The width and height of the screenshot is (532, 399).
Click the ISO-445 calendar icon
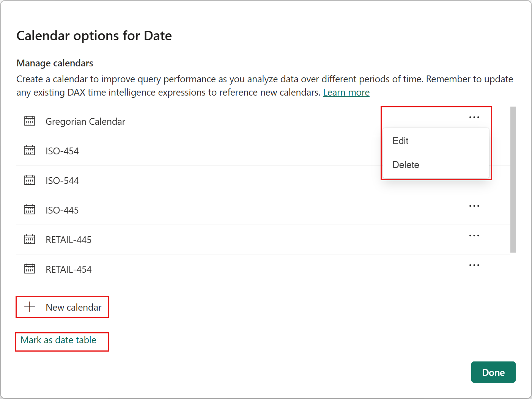click(x=30, y=210)
